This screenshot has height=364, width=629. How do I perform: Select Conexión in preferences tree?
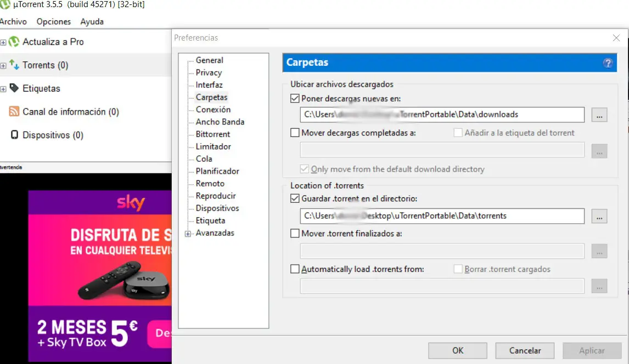point(213,109)
